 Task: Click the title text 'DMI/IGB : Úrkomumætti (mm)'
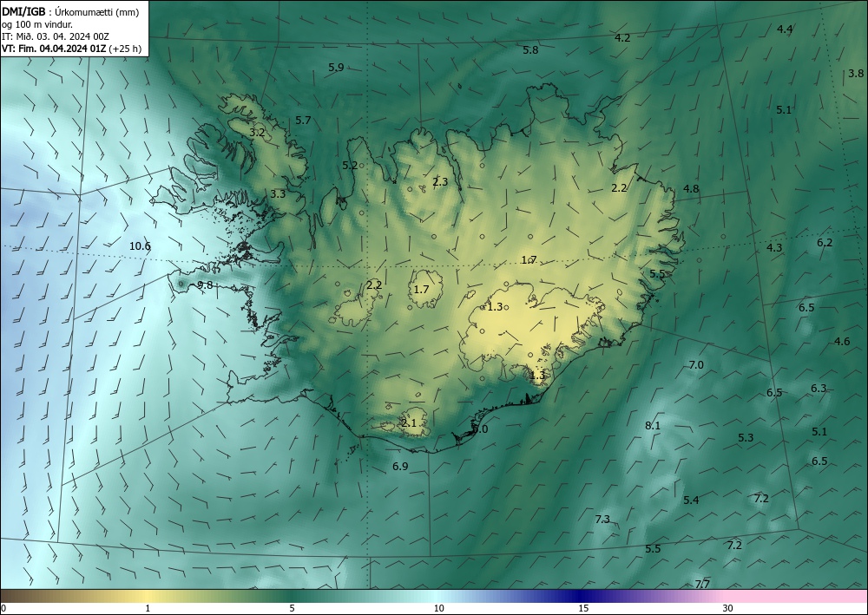70,12
